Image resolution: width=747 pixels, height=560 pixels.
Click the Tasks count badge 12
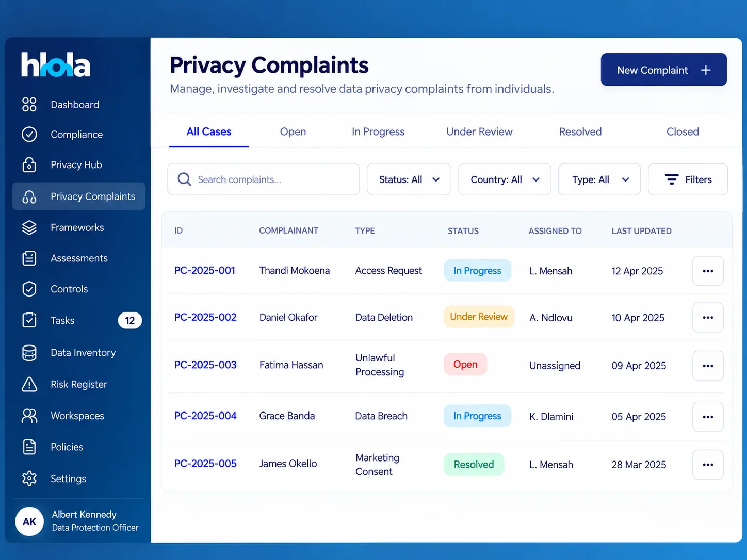pos(130,320)
